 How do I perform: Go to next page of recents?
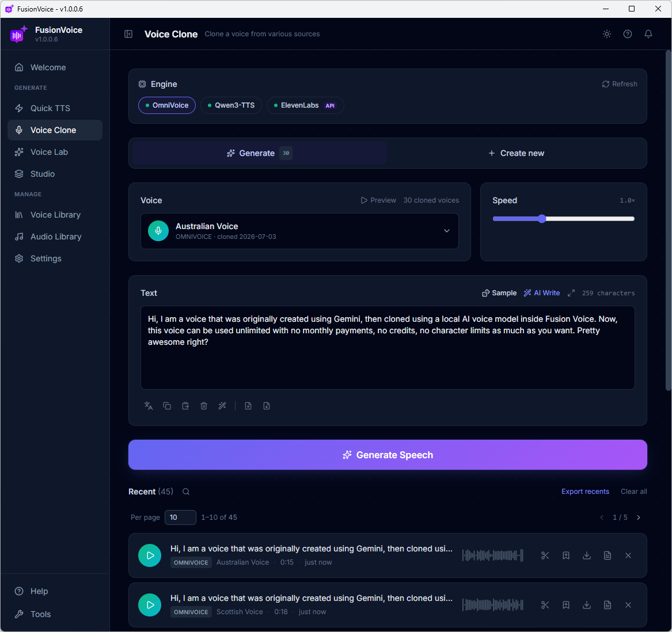click(639, 517)
